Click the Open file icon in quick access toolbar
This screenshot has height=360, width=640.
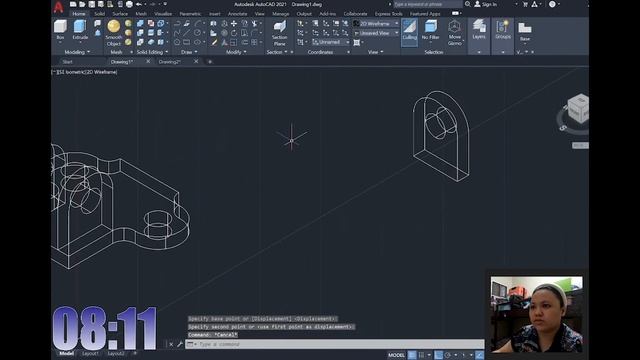pyautogui.click(x=82, y=4)
